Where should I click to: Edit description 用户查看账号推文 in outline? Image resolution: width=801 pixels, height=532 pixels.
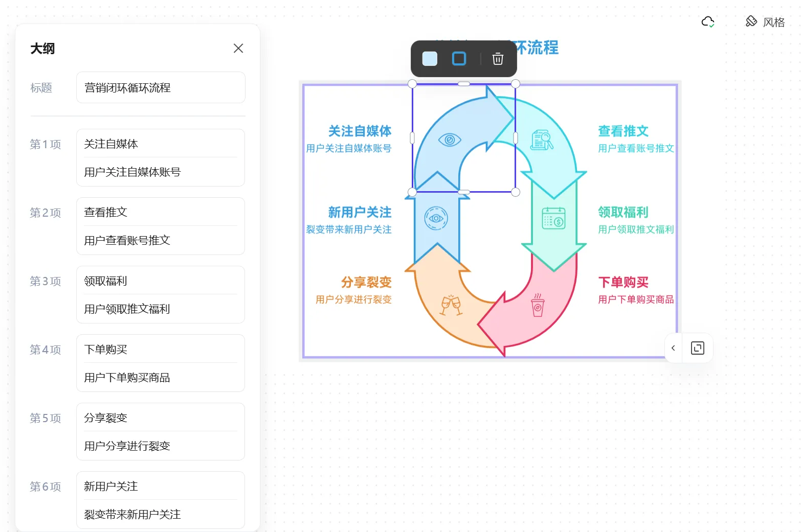[x=160, y=240]
